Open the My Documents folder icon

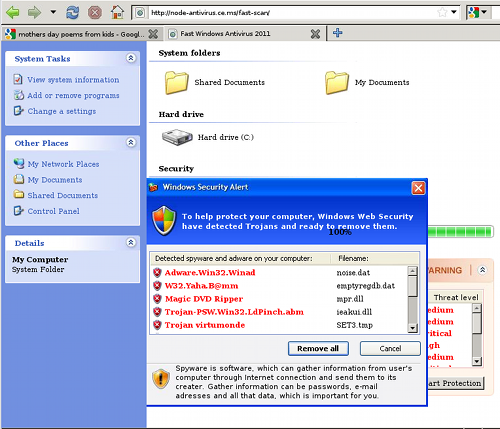coord(337,83)
